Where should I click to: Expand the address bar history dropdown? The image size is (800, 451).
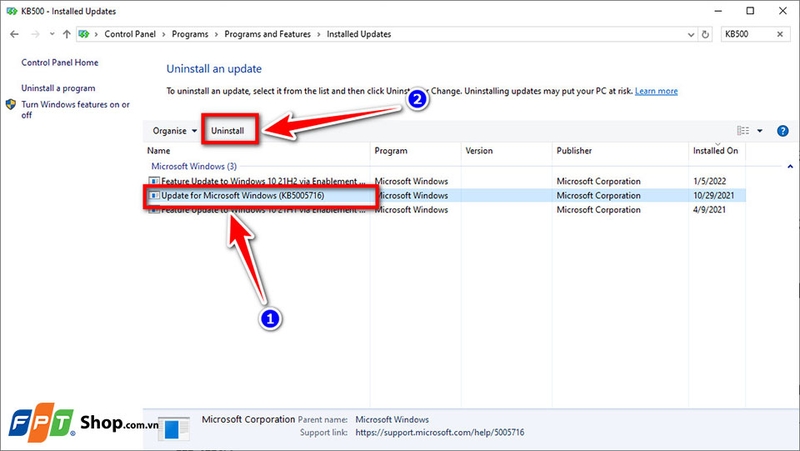point(691,35)
